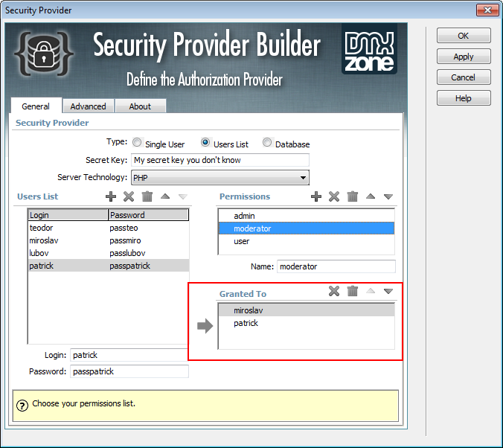This screenshot has width=503, height=448.
Task: Click the Cancel button
Action: [464, 77]
